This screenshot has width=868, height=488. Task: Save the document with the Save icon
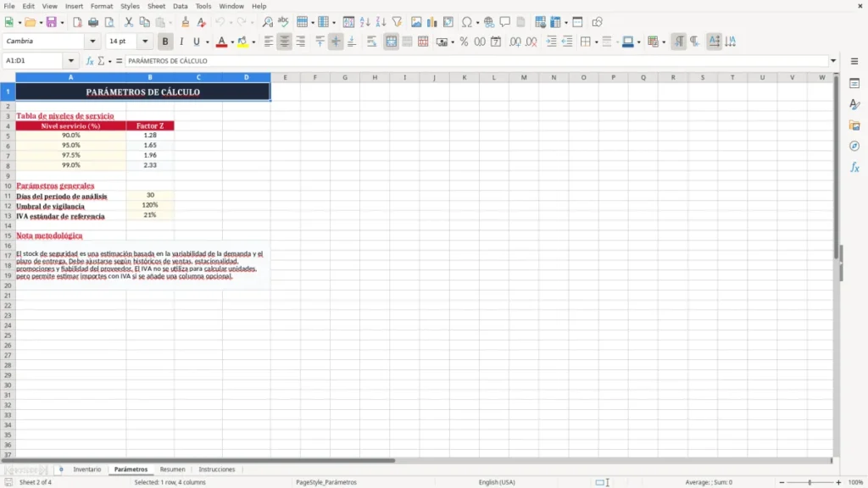coord(52,22)
